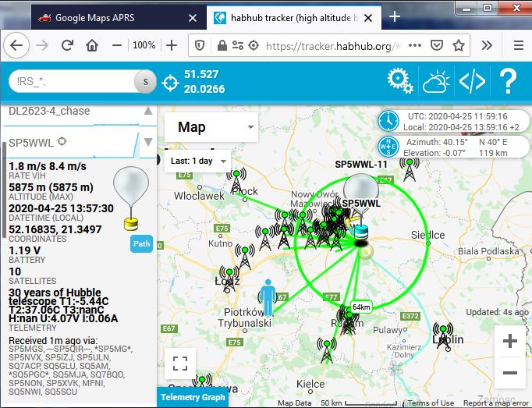
Task: Expand the SP5WWL entry with the down triangle
Action: [148, 141]
